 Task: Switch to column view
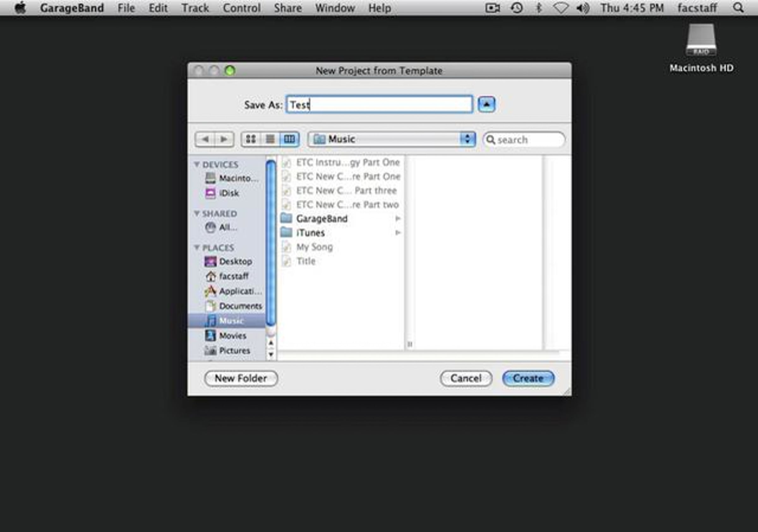click(290, 139)
